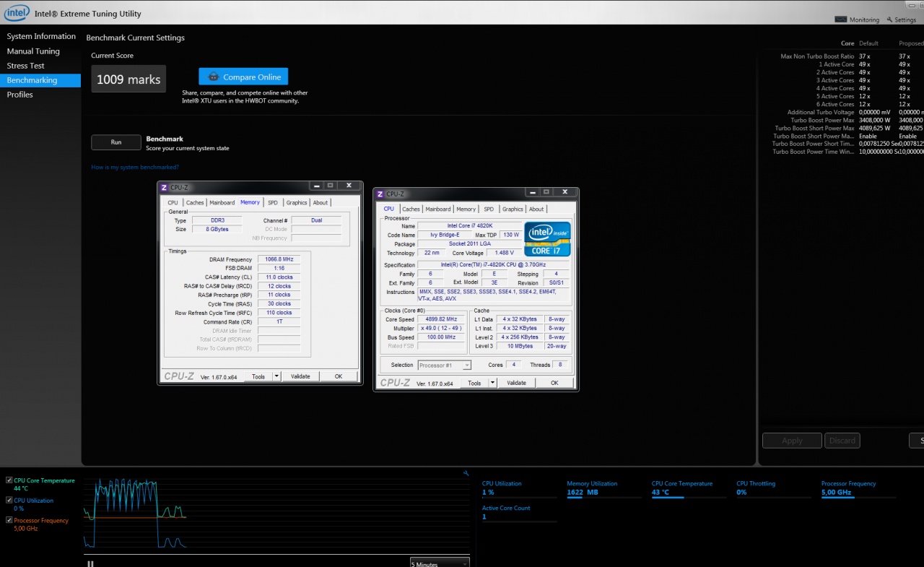Click Validate in CPU window

point(516,383)
